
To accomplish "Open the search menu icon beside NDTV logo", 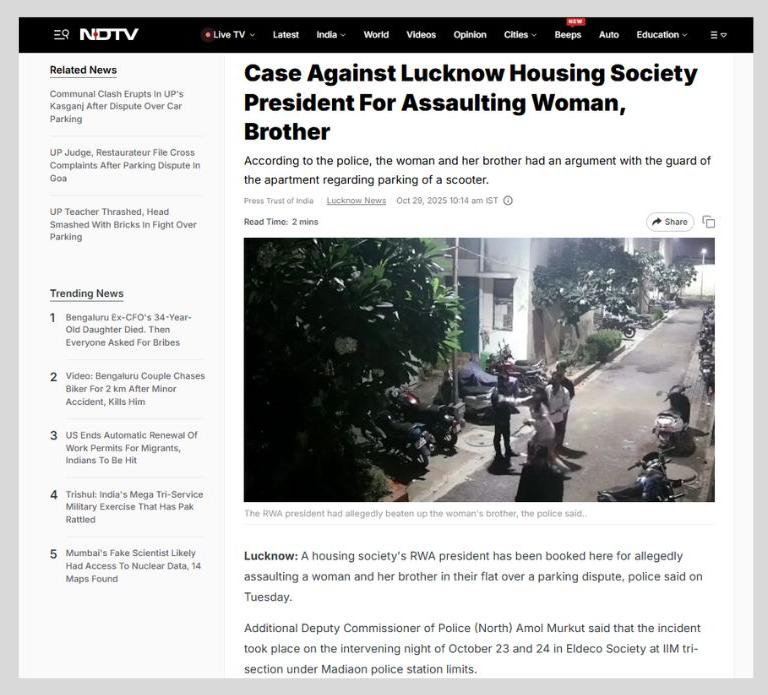I will [61, 34].
